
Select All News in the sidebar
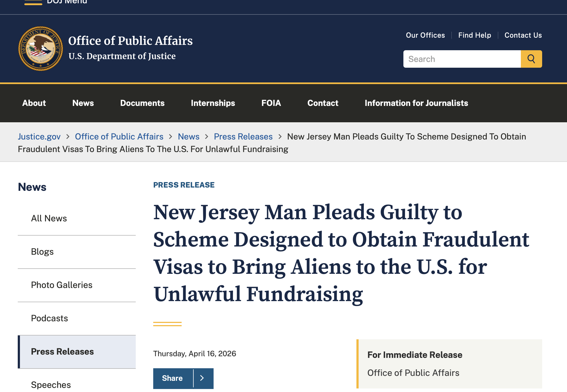click(49, 218)
